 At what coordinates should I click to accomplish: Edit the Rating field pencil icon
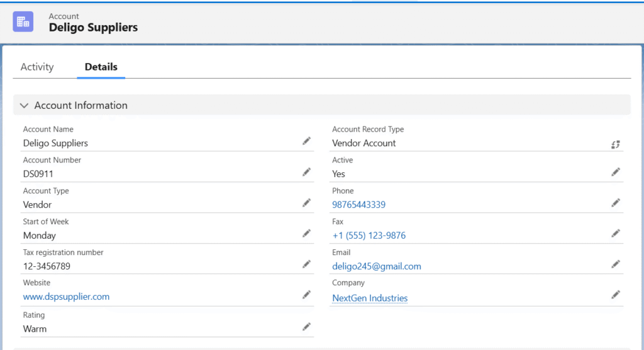tap(306, 327)
